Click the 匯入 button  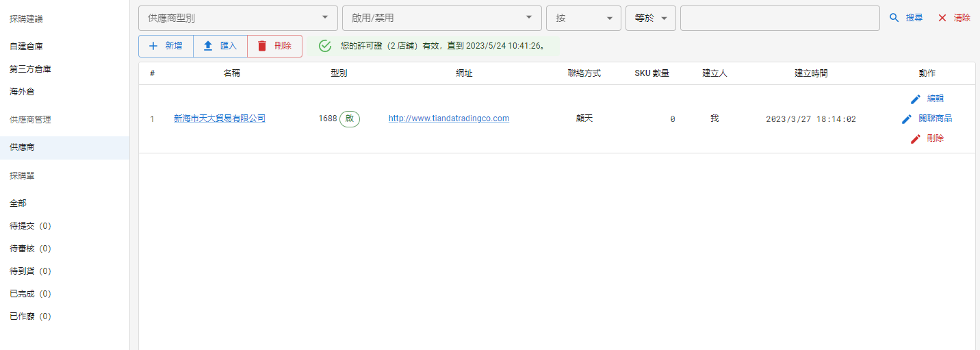coord(220,46)
